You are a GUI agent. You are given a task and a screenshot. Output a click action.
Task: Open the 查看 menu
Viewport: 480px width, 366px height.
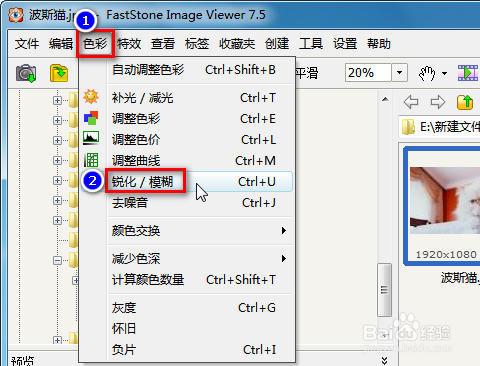point(163,44)
